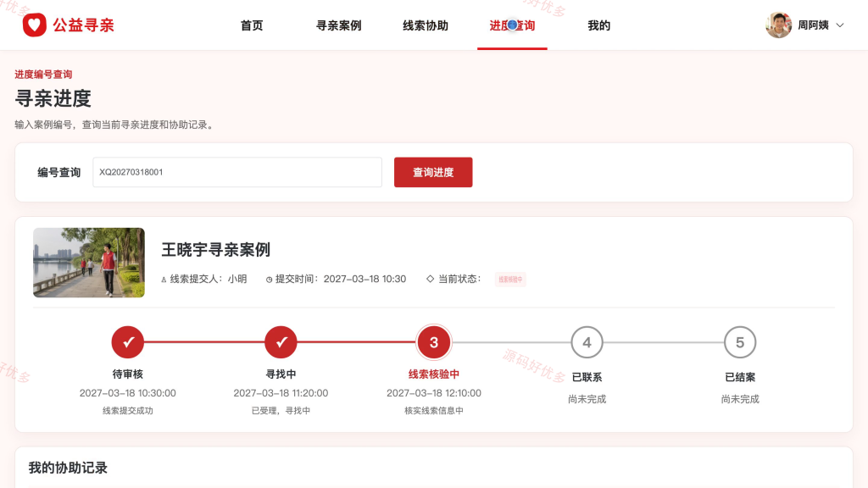
Task: Click the 线索提交成功 note
Action: click(x=128, y=411)
